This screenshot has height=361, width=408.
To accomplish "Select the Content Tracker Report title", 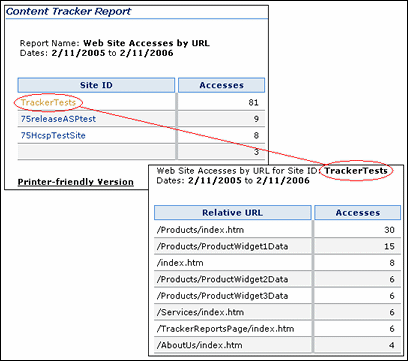I will [x=69, y=11].
